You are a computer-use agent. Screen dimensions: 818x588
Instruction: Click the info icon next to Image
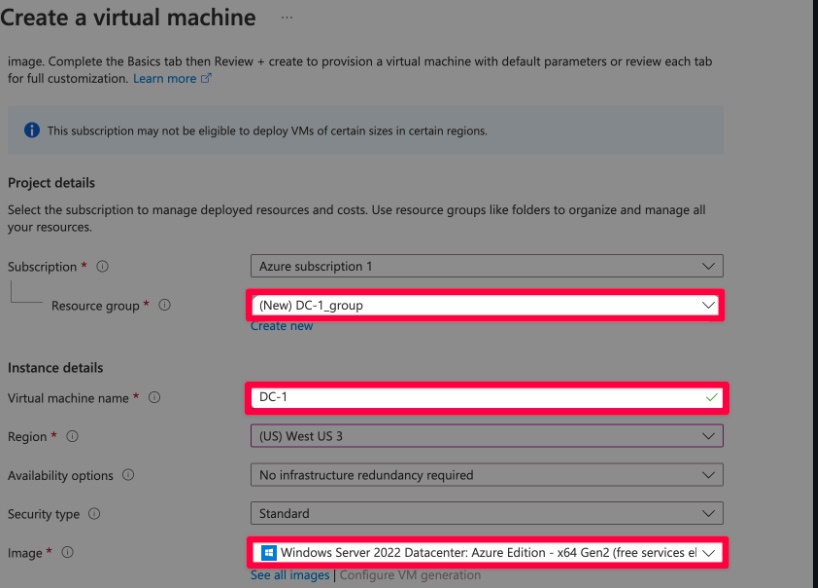[x=68, y=552]
